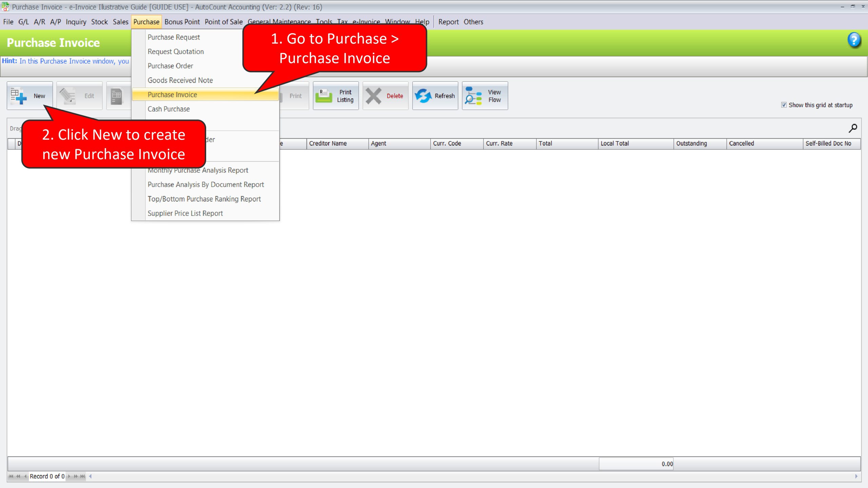Open the G/L menu
Image resolution: width=868 pixels, height=488 pixels.
coord(23,22)
